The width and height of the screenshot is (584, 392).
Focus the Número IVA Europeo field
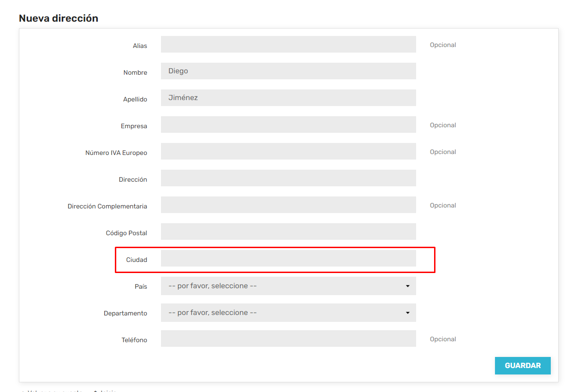click(288, 151)
